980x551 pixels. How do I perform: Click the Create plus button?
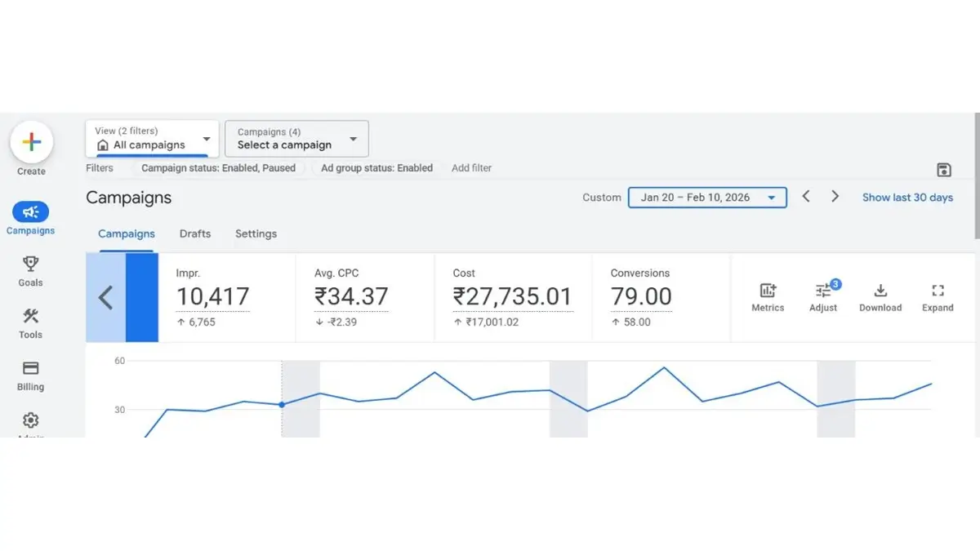pyautogui.click(x=31, y=142)
